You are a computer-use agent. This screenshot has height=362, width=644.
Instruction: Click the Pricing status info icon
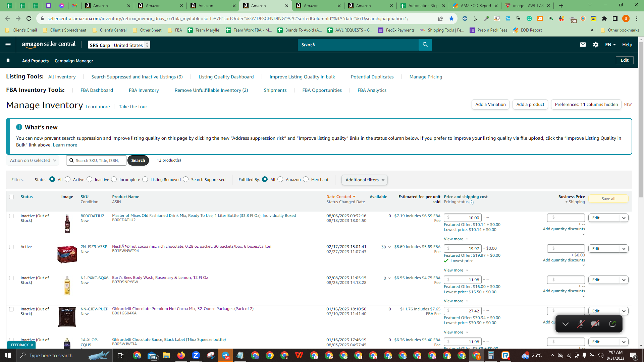[472, 202]
